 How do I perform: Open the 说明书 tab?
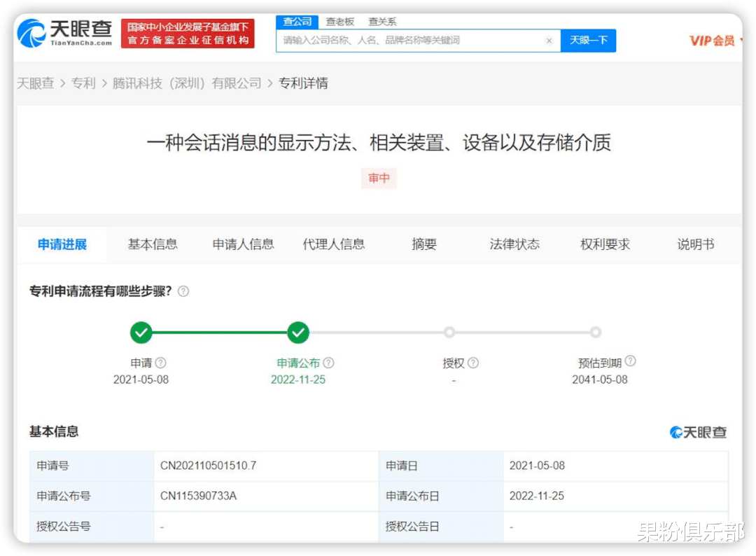pos(694,244)
